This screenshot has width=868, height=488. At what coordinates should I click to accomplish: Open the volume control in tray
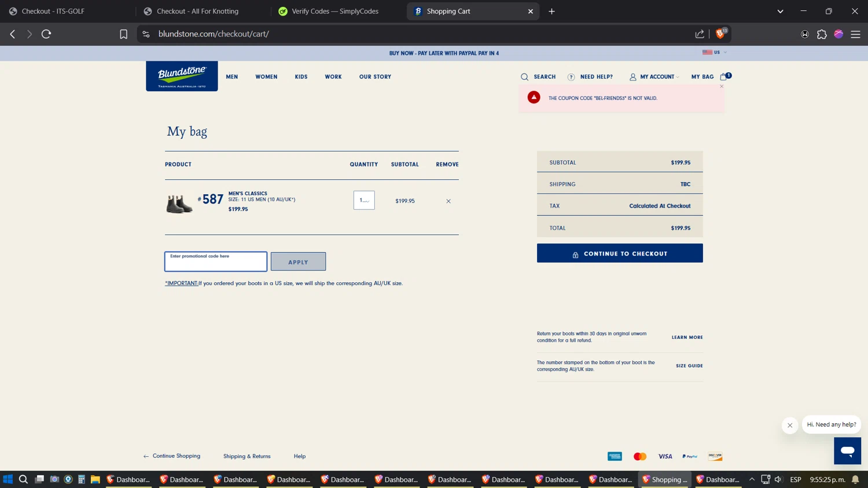(x=778, y=479)
